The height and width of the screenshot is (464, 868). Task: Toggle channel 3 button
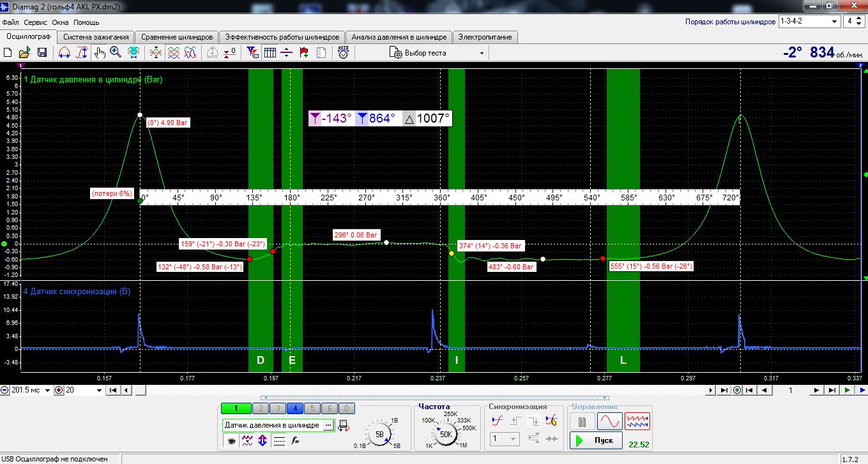pyautogui.click(x=277, y=408)
